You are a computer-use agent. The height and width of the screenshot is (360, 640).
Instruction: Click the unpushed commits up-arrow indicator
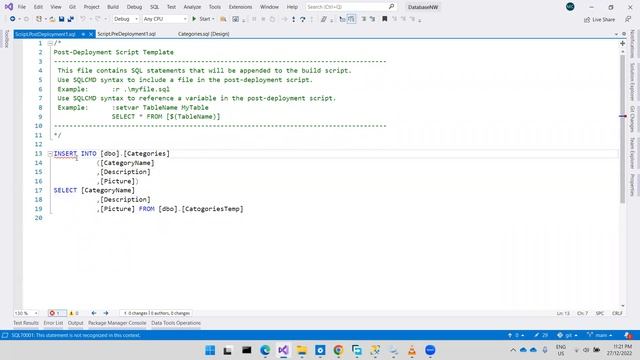[516, 335]
